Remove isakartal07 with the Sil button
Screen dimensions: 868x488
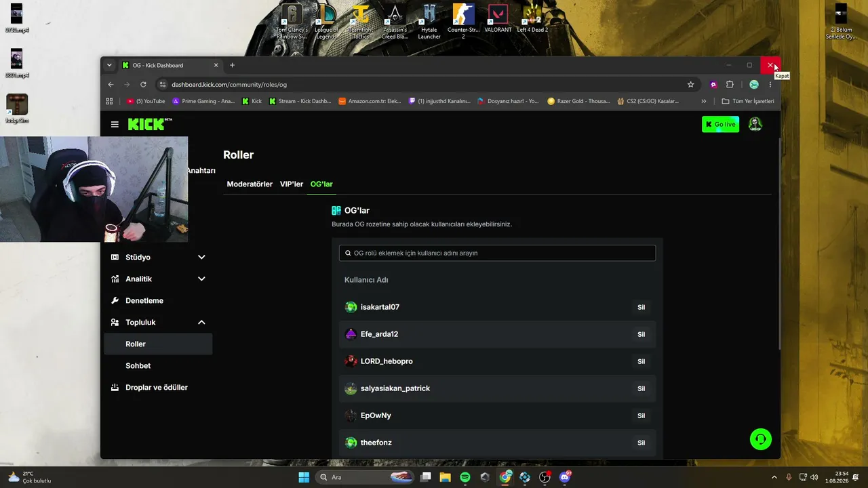(x=641, y=307)
